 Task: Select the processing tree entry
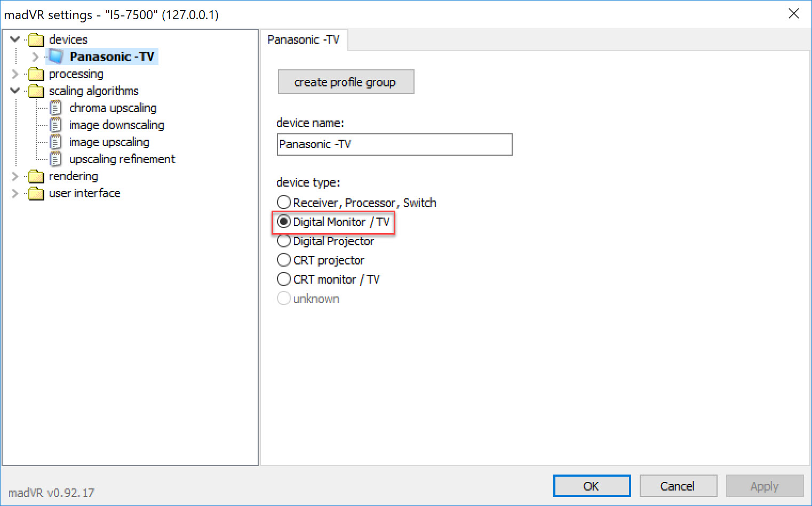(x=76, y=74)
